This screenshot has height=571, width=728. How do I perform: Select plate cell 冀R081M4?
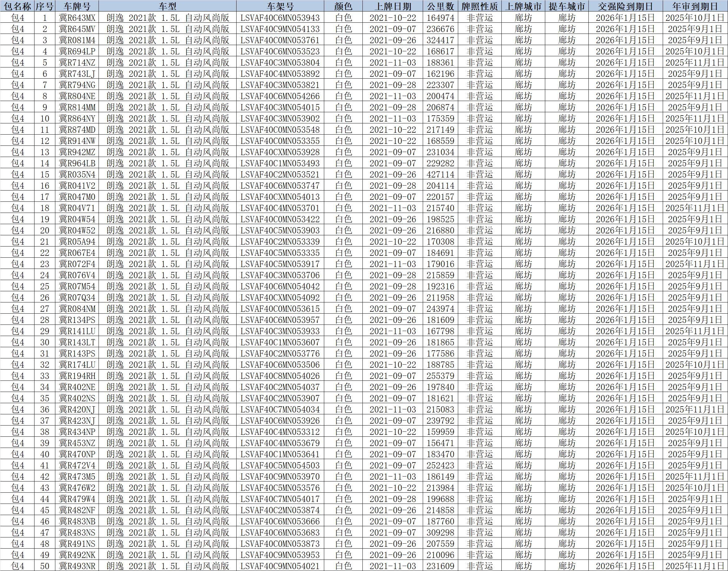[77, 40]
